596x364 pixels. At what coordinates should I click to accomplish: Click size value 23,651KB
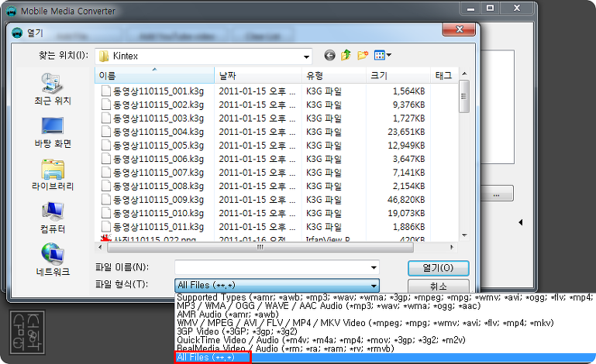click(406, 132)
